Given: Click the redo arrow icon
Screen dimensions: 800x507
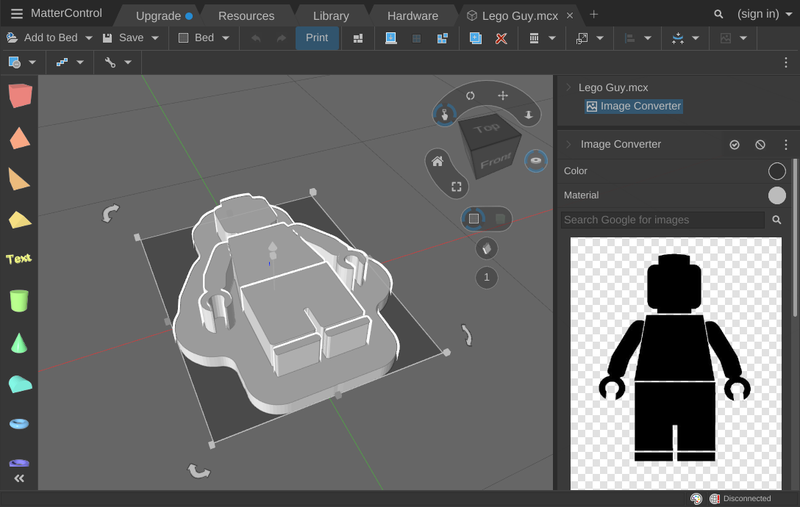Looking at the screenshot, I should [x=281, y=38].
